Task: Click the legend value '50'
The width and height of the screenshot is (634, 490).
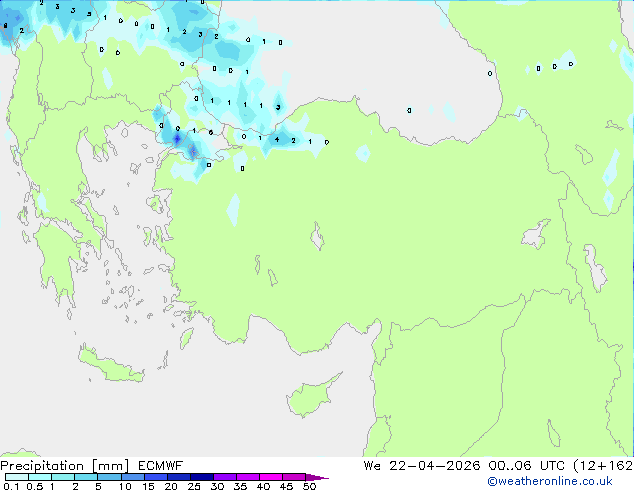Action: 310,486
